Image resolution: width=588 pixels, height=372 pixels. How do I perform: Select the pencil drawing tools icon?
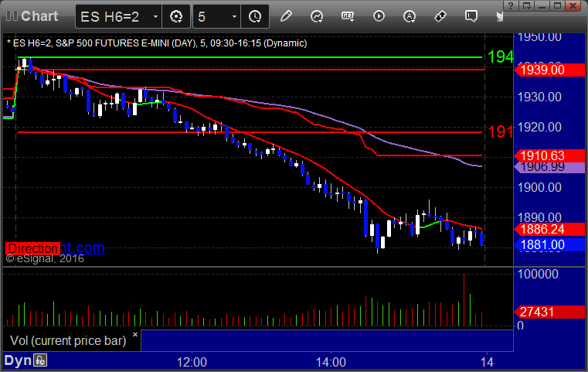pos(286,16)
